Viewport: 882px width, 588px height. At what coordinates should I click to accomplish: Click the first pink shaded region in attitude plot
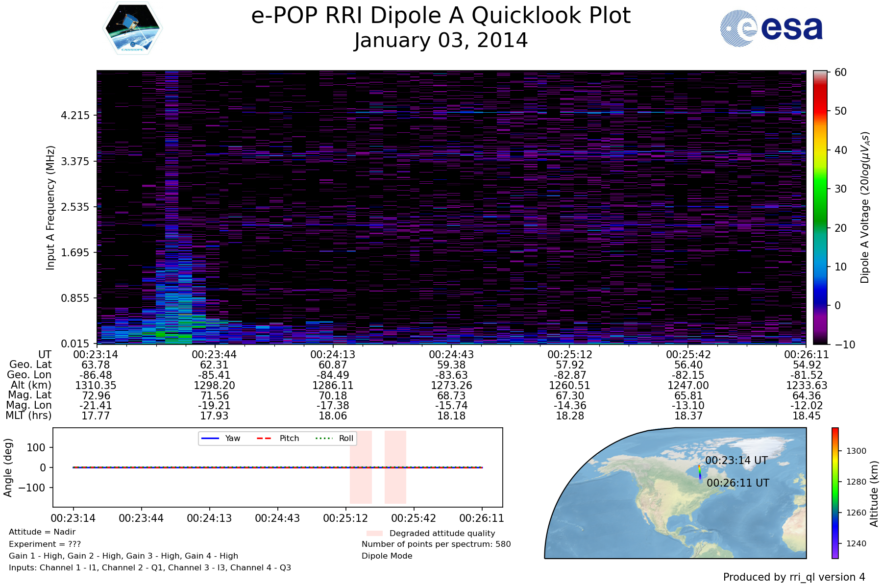(x=361, y=467)
